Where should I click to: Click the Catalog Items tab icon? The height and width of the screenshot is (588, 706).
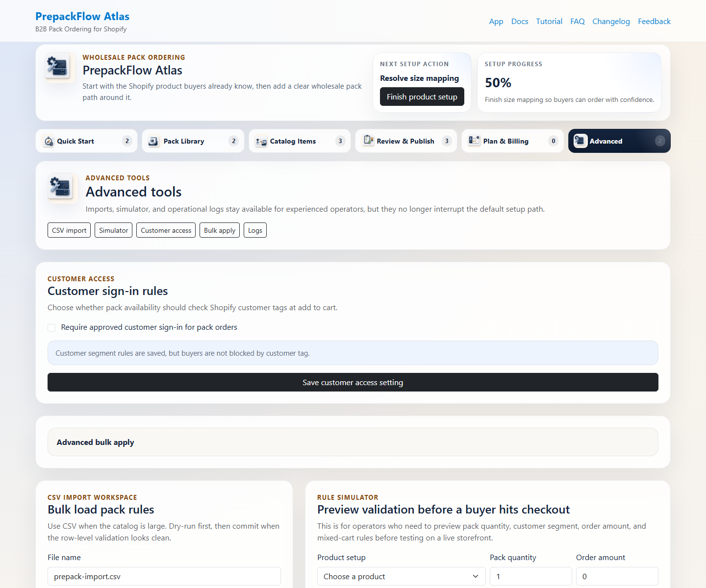[x=261, y=141]
